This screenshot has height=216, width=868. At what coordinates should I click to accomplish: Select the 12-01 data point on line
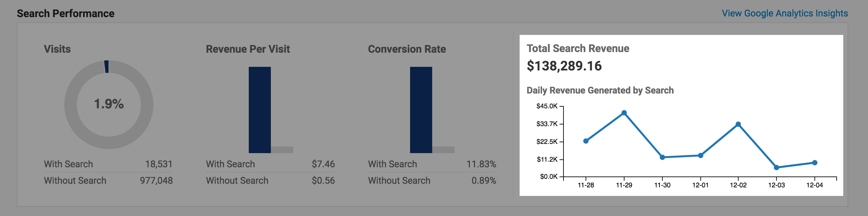tap(700, 155)
